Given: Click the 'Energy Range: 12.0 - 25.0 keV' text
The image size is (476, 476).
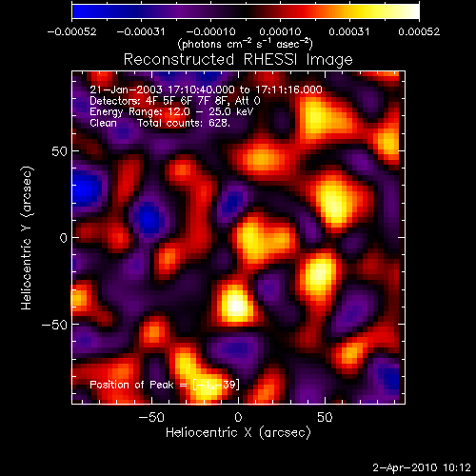Looking at the screenshot, I should [171, 112].
